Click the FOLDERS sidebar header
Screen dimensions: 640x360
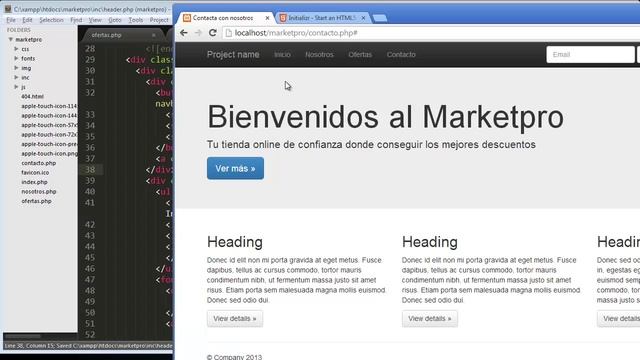(x=19, y=30)
